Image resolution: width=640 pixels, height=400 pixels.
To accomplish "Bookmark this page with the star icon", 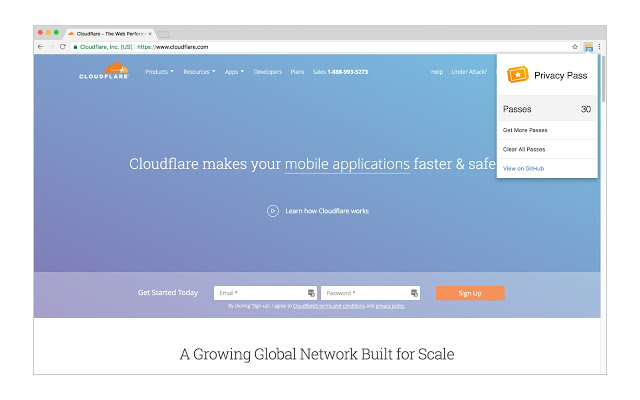I will coord(575,46).
